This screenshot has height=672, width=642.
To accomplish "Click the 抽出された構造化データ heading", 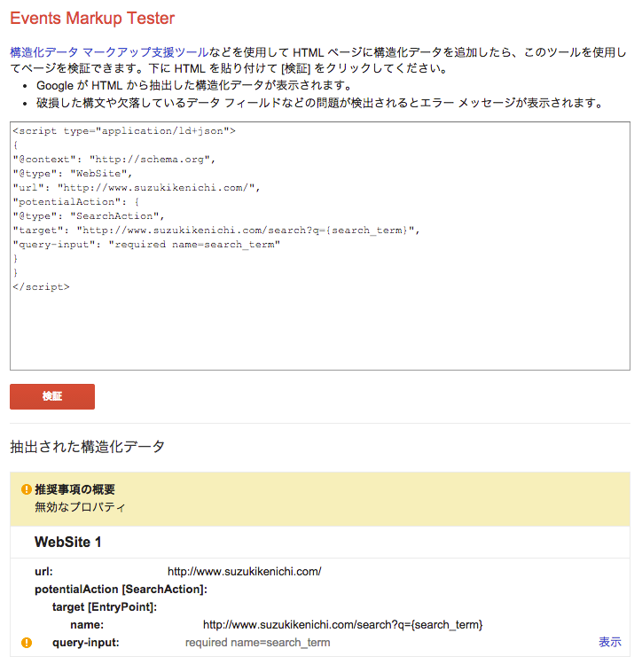I will click(x=88, y=447).
